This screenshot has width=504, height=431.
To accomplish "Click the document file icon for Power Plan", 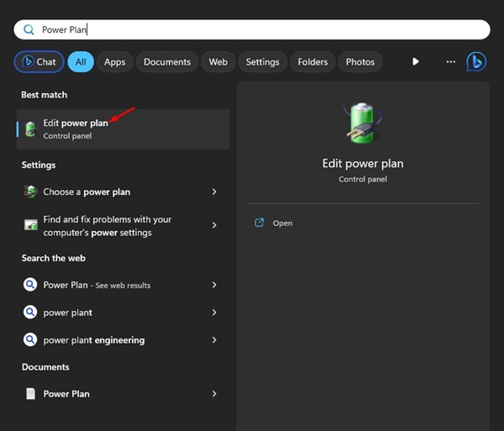I will pos(30,394).
